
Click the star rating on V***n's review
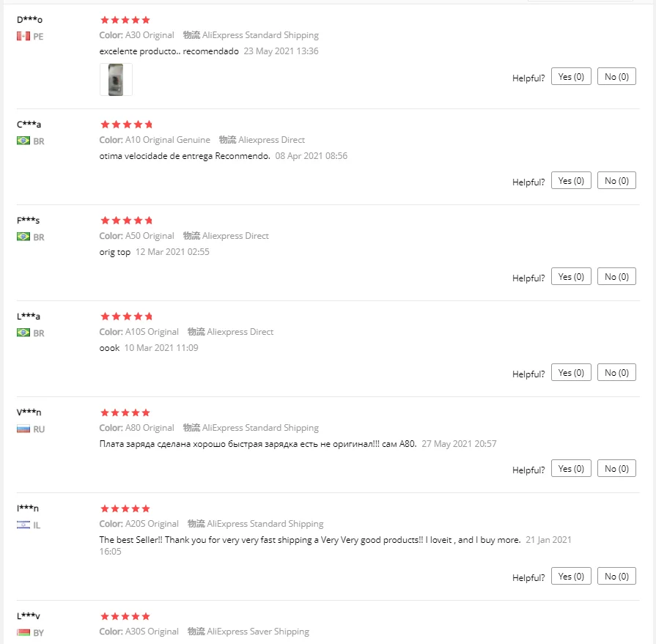[x=125, y=413]
